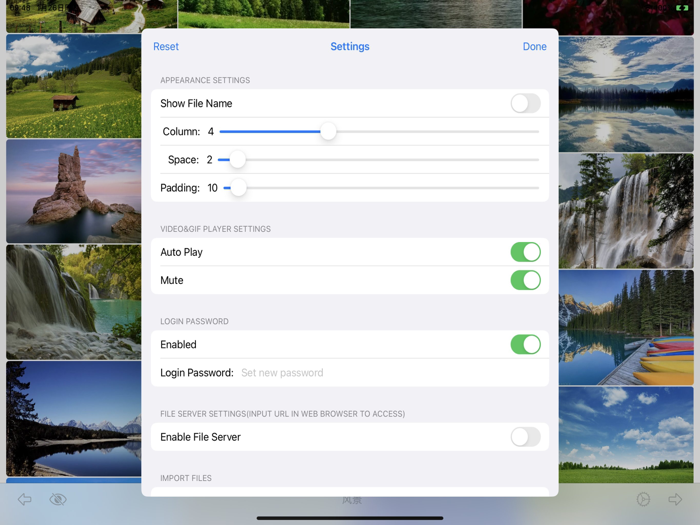Click the File Server Settings header
This screenshot has height=525, width=700.
[283, 414]
